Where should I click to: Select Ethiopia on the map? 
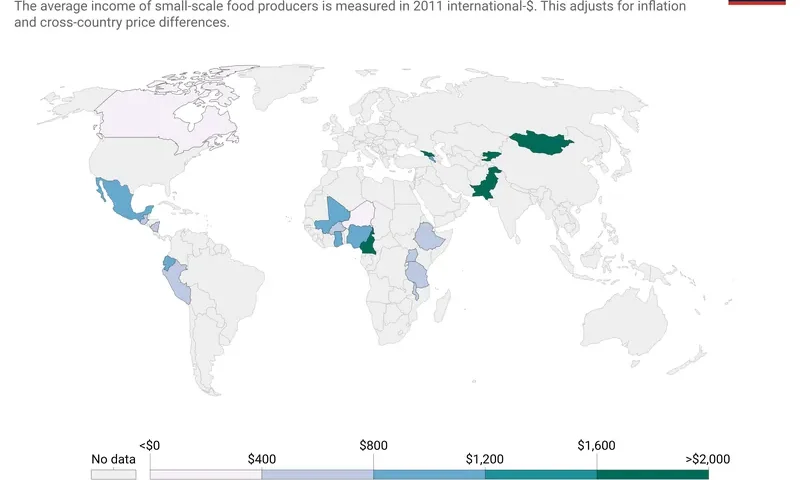[429, 237]
